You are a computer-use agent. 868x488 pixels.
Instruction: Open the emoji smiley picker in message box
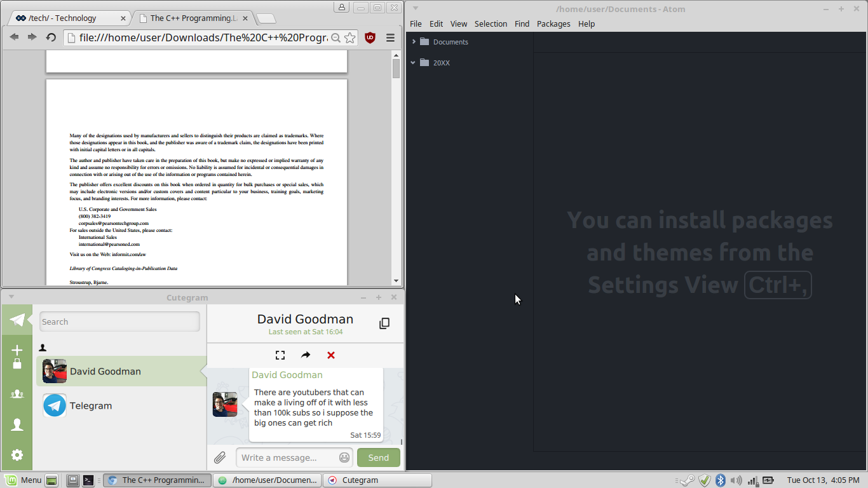point(344,457)
